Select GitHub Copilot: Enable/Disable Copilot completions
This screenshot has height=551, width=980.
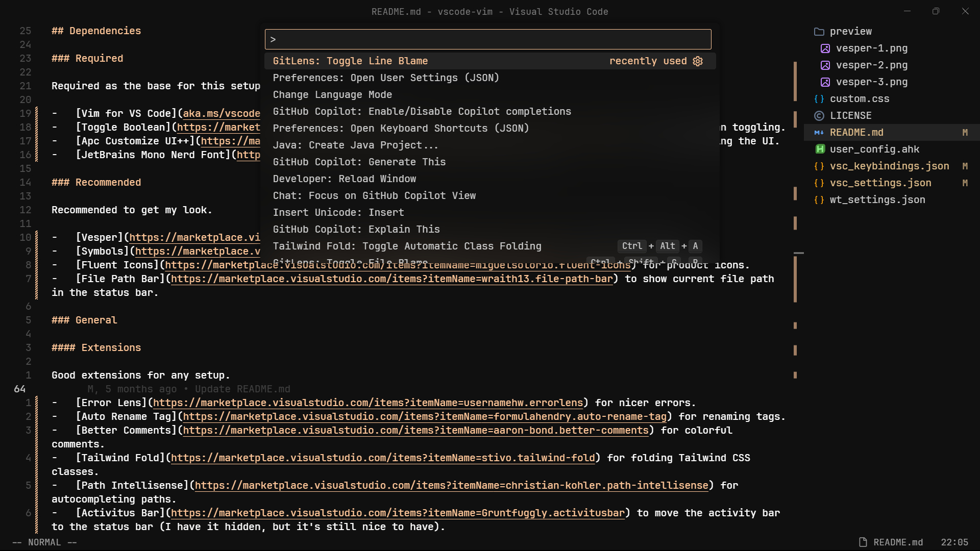[490, 112]
